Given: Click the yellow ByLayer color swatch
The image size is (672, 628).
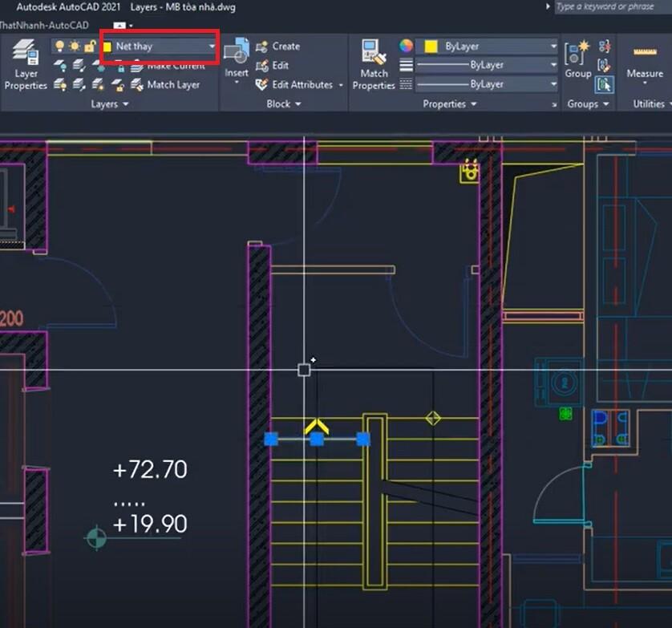Looking at the screenshot, I should point(430,47).
